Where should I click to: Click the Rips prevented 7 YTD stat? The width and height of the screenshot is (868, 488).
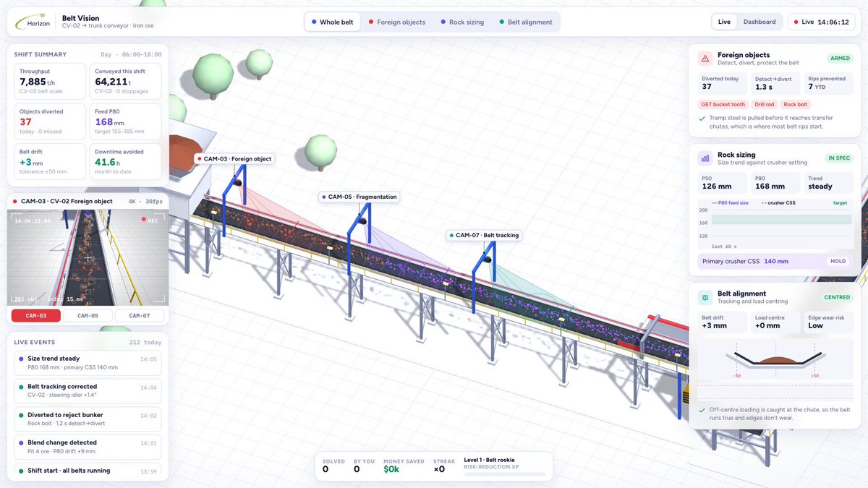(x=828, y=82)
